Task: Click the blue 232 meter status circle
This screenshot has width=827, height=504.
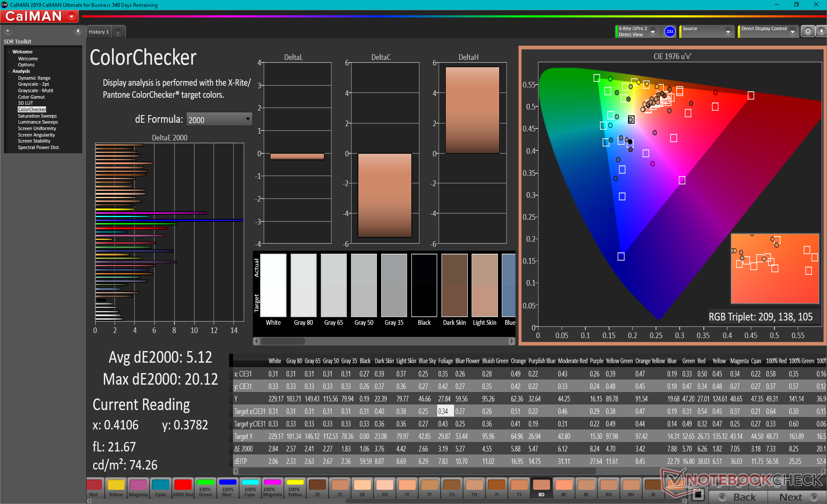Action: [x=669, y=31]
